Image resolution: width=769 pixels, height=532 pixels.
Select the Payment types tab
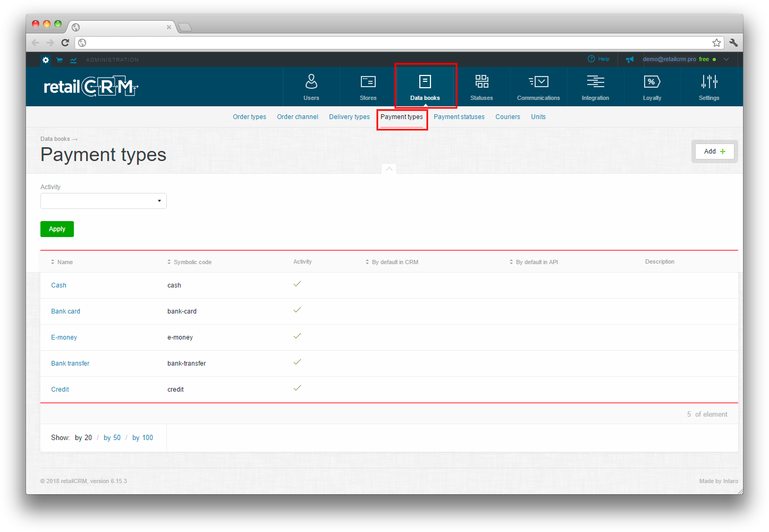point(402,117)
